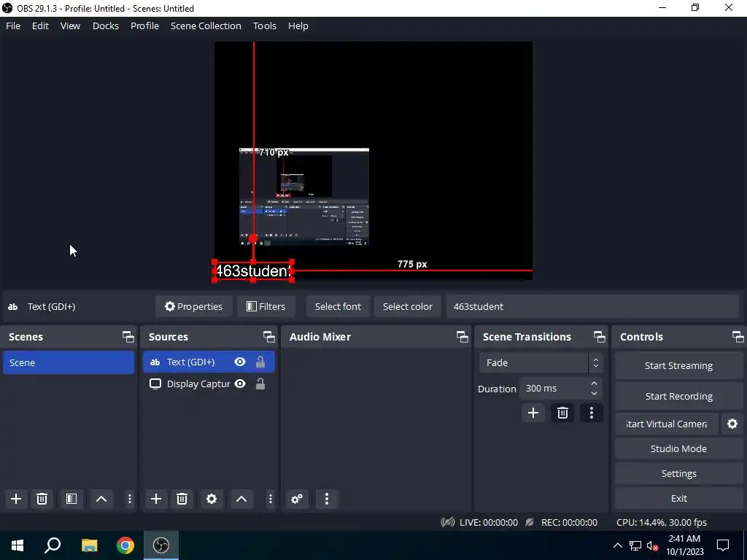Open Audio Mixer three-dot menu

(x=326, y=499)
